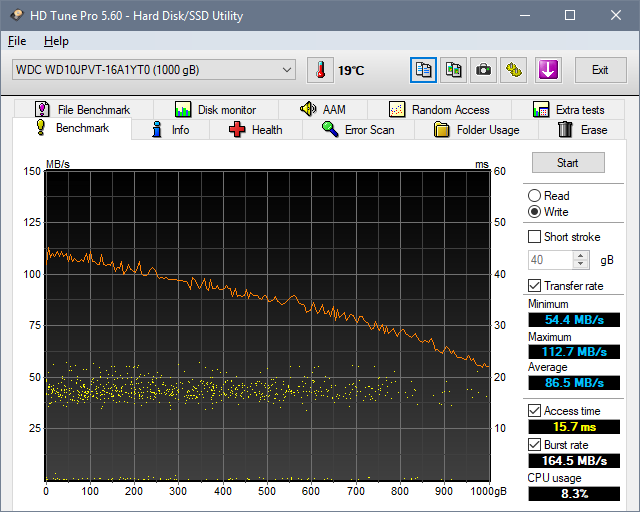Click the AAM speaker icon
The width and height of the screenshot is (640, 512).
click(308, 109)
